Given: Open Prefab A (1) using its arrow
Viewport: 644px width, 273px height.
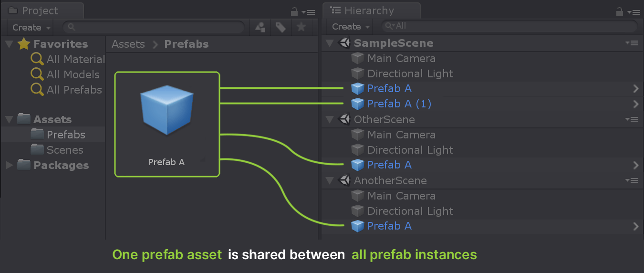Looking at the screenshot, I should point(635,104).
